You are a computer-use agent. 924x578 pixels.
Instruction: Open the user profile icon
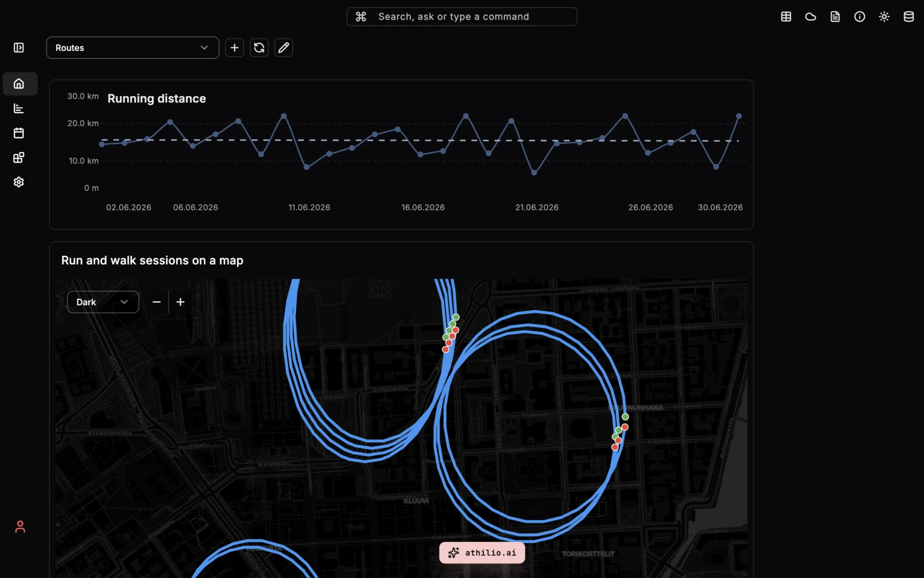20,527
